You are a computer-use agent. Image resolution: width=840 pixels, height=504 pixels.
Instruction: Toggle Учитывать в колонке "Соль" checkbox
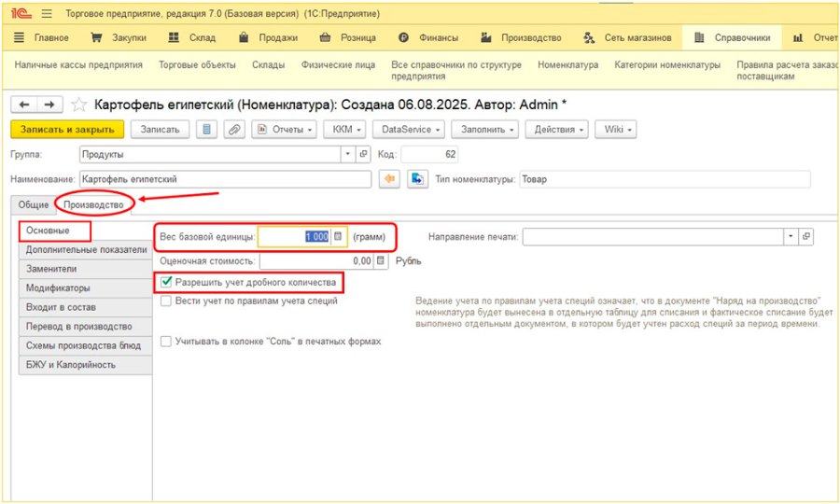click(166, 342)
